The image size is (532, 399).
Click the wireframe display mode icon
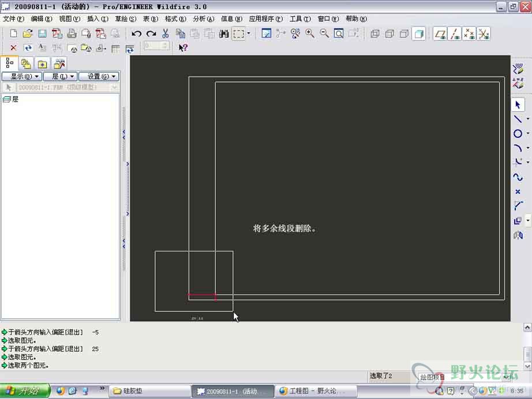[x=375, y=33]
